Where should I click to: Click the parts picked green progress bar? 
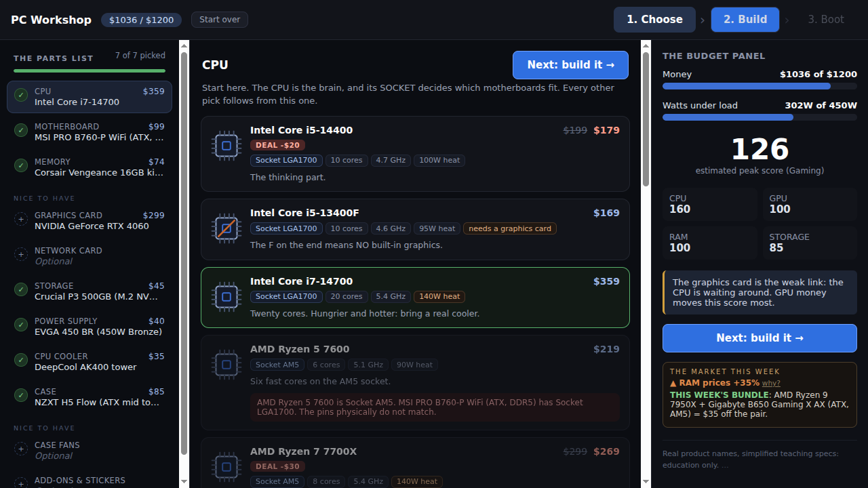(x=90, y=70)
